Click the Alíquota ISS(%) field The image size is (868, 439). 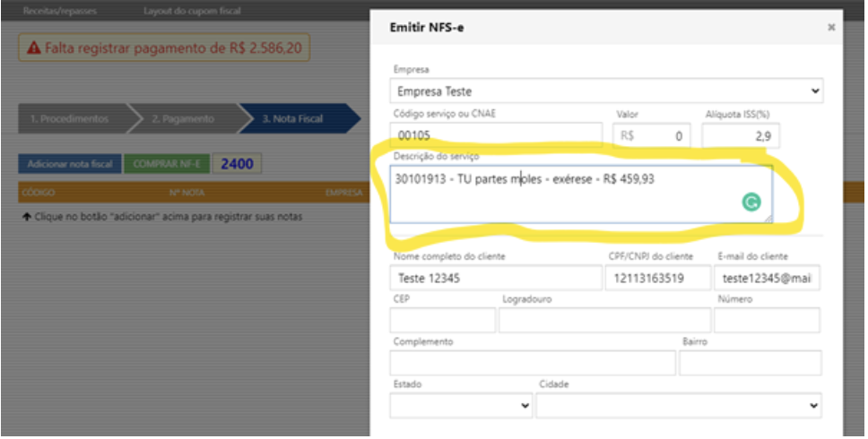tap(741, 135)
